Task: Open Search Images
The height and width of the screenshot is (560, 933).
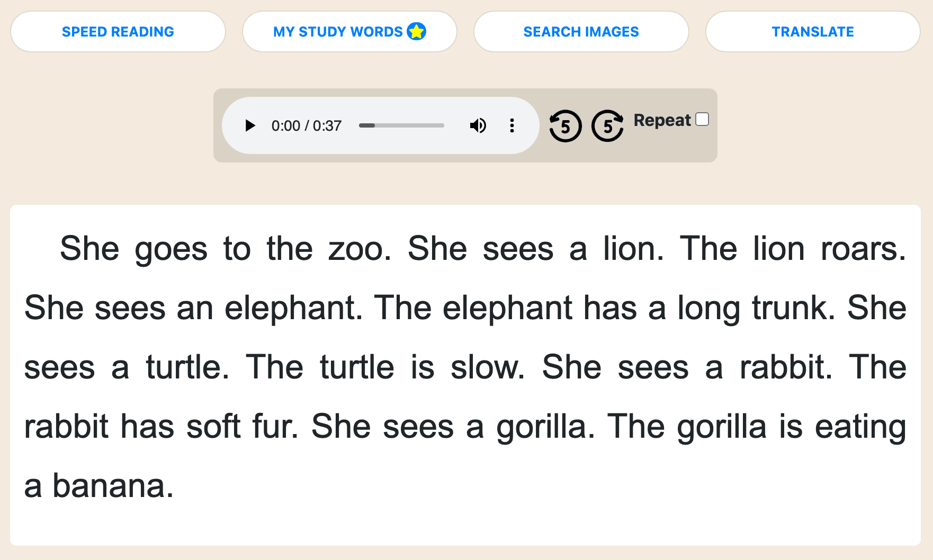Action: pyautogui.click(x=581, y=32)
